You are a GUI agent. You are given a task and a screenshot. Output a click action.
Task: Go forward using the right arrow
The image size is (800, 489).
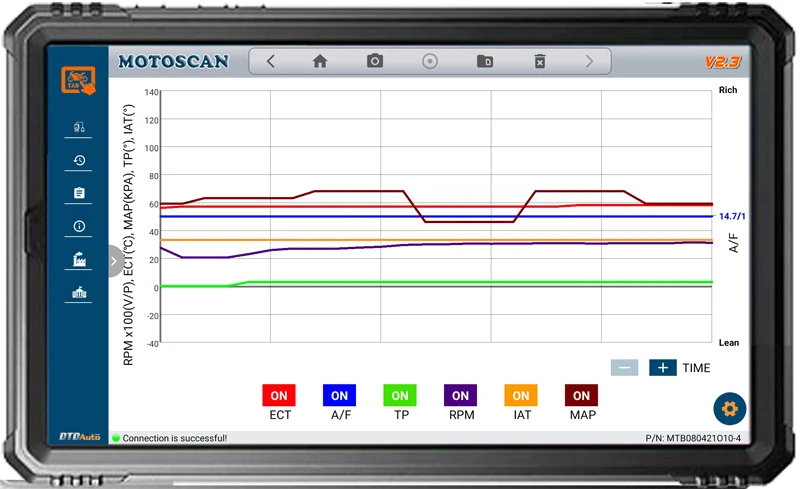tap(589, 62)
